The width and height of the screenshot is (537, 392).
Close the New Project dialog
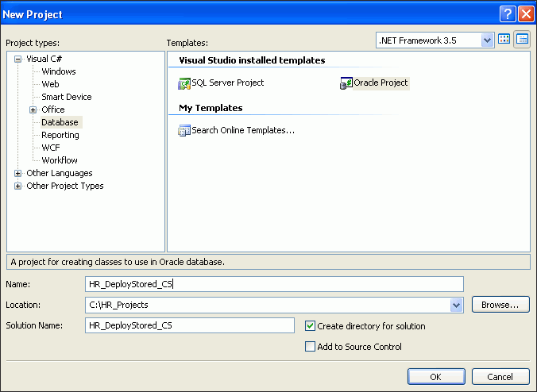[x=525, y=14]
